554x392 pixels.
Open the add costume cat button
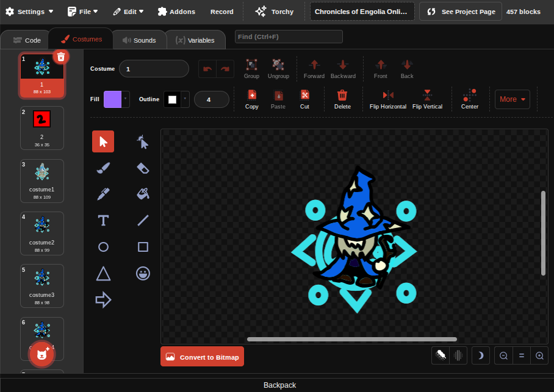(x=41, y=354)
